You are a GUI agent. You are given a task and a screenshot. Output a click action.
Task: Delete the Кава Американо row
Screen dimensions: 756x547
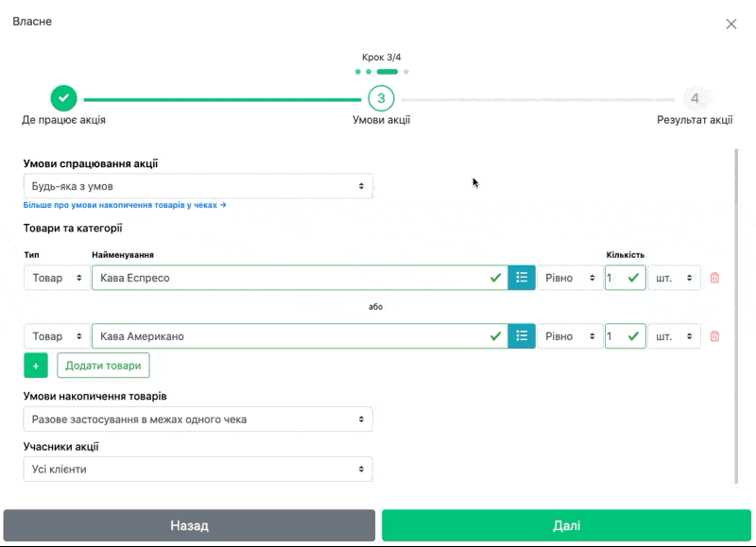coord(714,336)
